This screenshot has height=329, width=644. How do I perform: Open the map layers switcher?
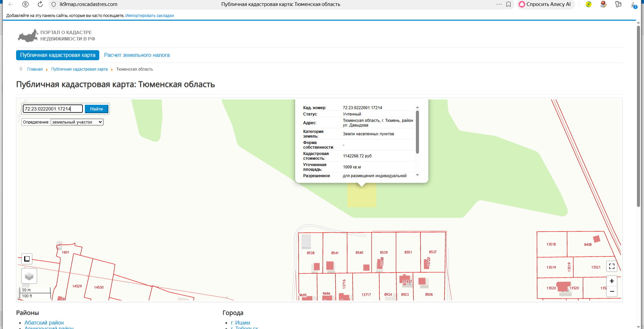[29, 276]
